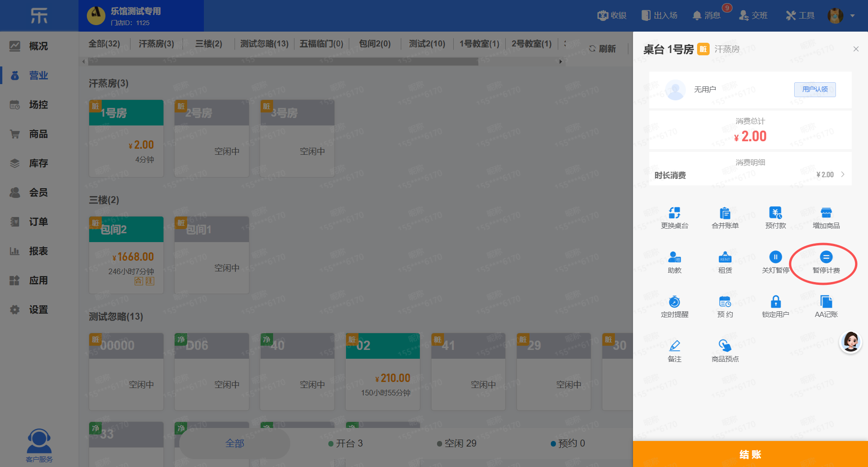Click 用户认领 user claim button
The image size is (868, 467).
[x=815, y=89]
